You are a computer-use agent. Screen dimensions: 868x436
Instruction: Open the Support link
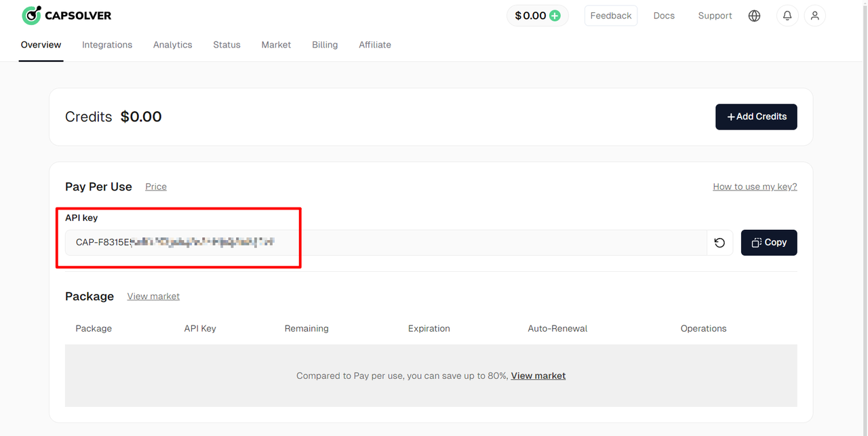click(x=715, y=16)
